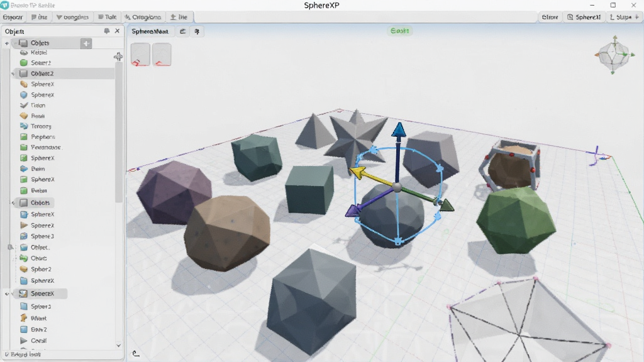Click the green Eadit label in the viewport

[399, 31]
